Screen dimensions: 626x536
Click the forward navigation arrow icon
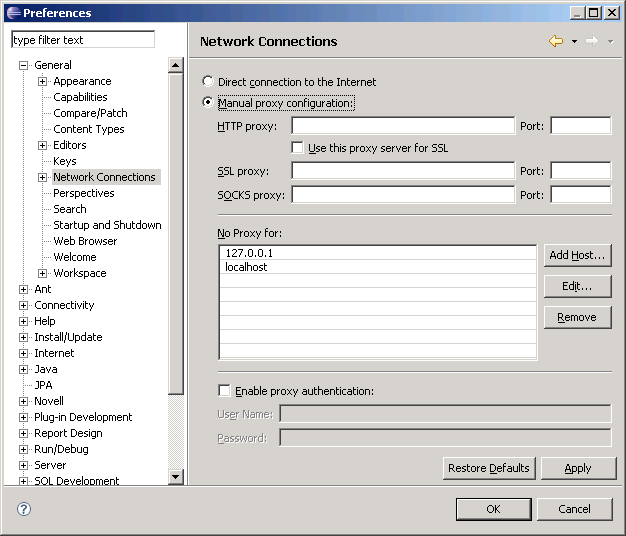click(592, 41)
